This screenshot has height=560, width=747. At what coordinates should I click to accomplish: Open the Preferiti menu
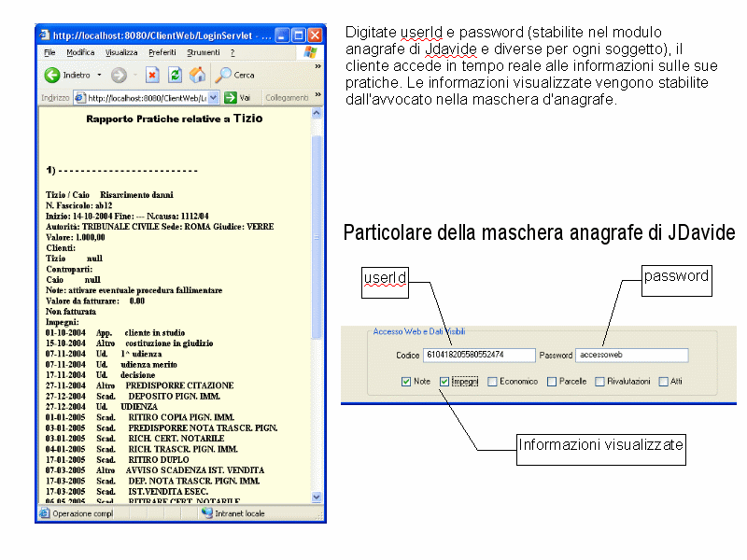click(x=162, y=52)
